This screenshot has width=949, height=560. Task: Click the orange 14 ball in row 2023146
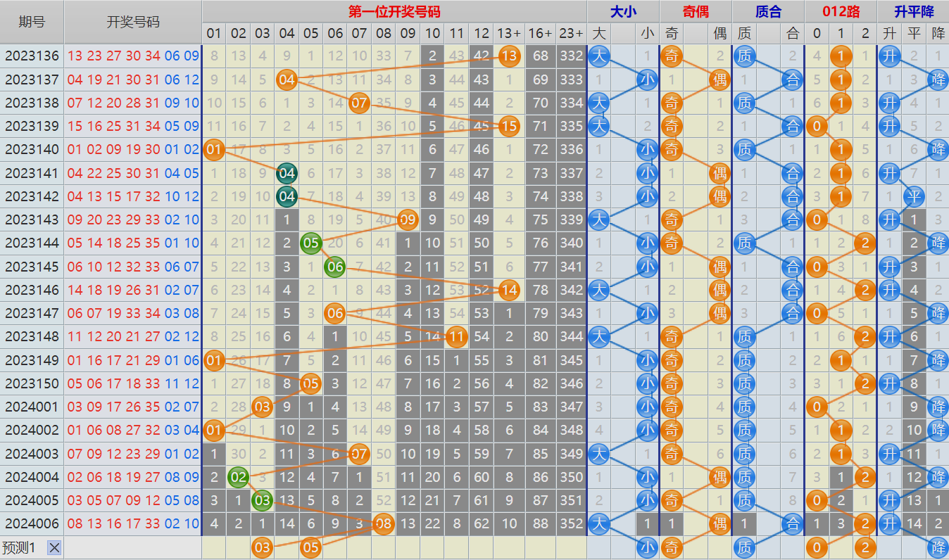point(508,290)
